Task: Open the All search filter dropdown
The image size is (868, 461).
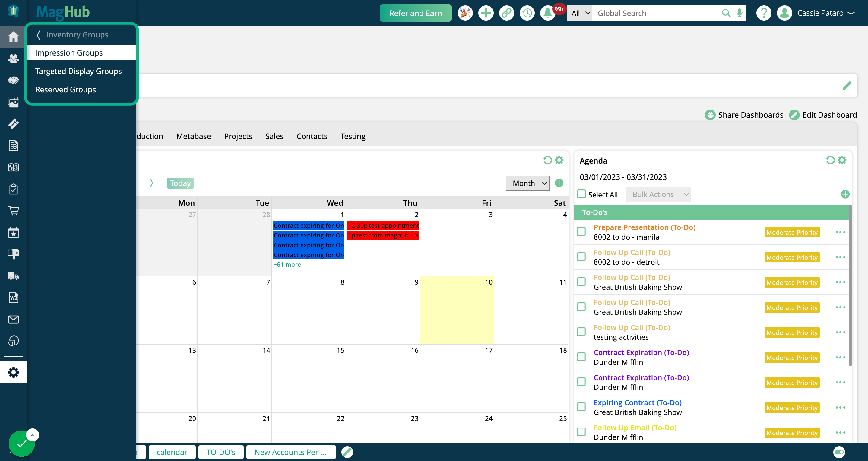Action: (x=580, y=13)
